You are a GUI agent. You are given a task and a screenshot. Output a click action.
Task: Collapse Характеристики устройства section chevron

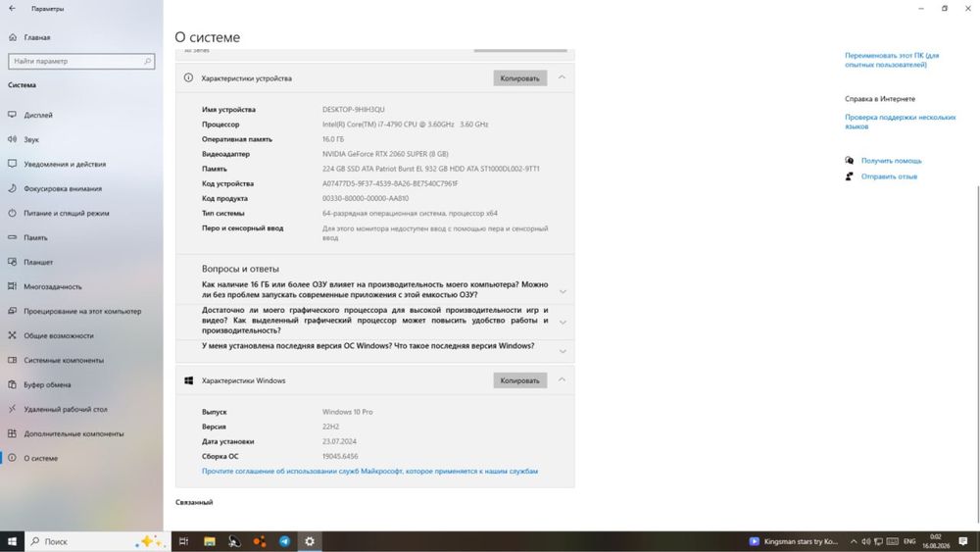[562, 77]
